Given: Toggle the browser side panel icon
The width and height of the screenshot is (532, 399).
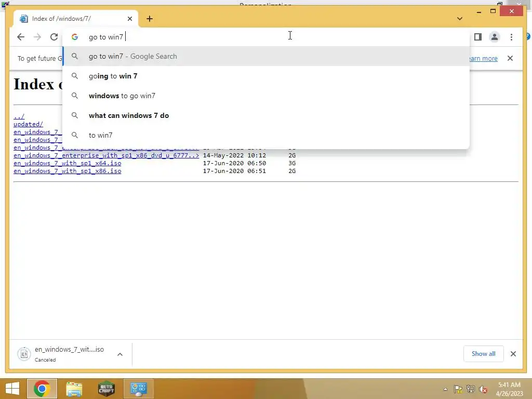Looking at the screenshot, I should pos(478,37).
